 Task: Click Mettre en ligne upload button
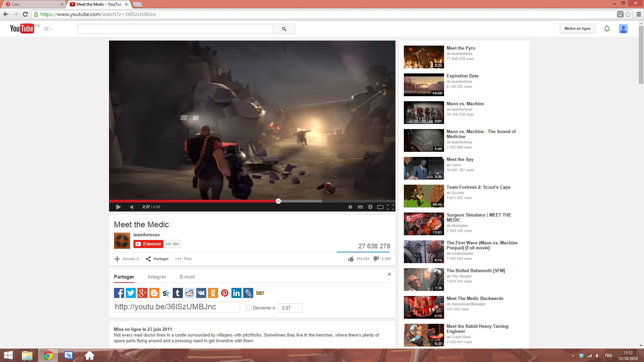[x=577, y=28]
